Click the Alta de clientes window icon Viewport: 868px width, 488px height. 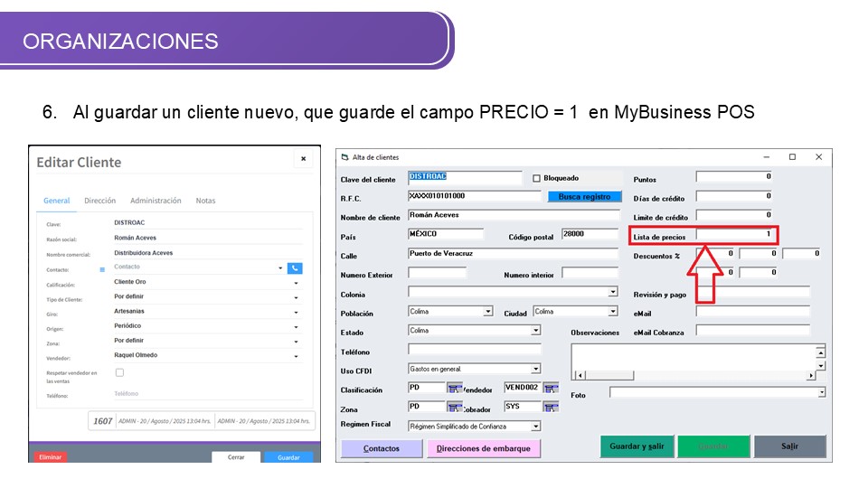[x=344, y=157]
